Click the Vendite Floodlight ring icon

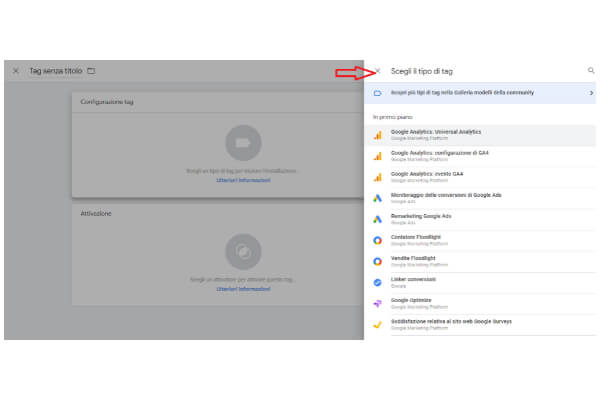[x=378, y=261]
